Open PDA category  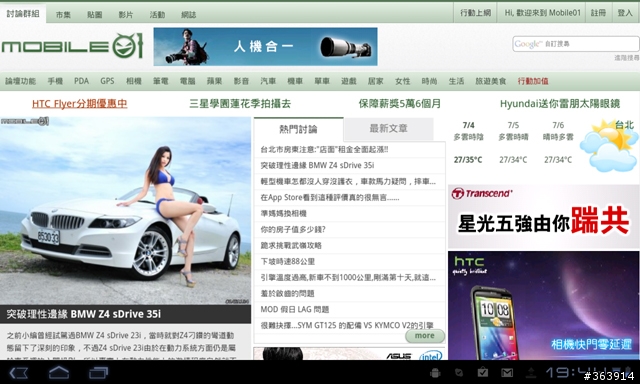pos(81,81)
